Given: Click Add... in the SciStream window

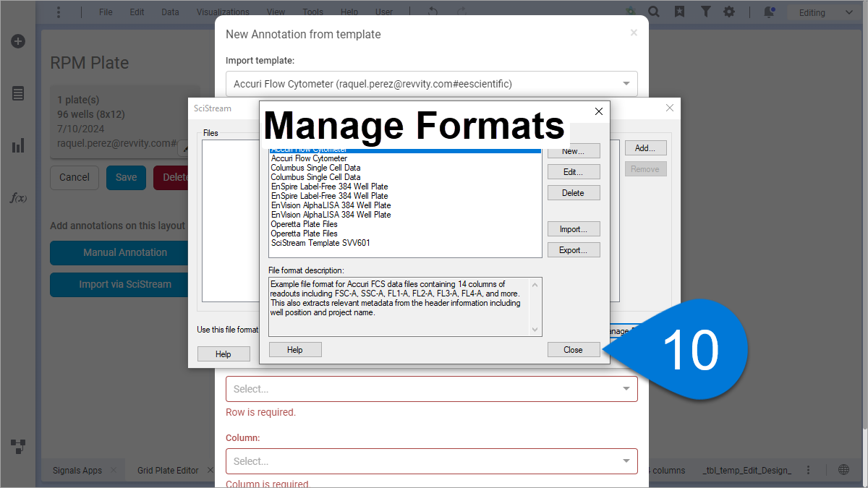Looking at the screenshot, I should [x=645, y=148].
